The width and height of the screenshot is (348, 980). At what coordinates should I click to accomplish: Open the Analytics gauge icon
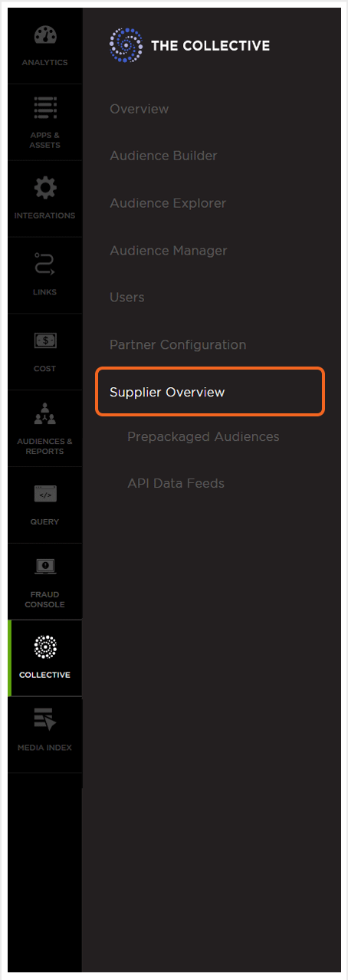[45, 36]
